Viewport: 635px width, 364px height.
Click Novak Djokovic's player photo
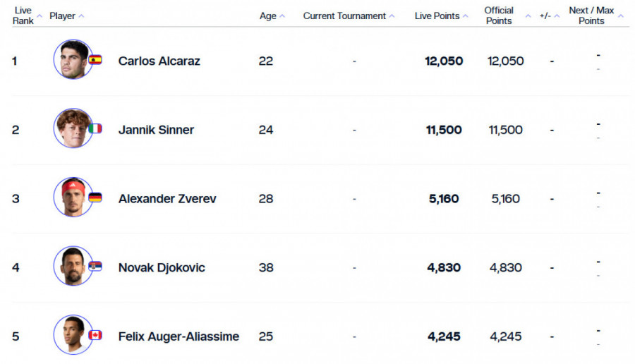click(73, 266)
